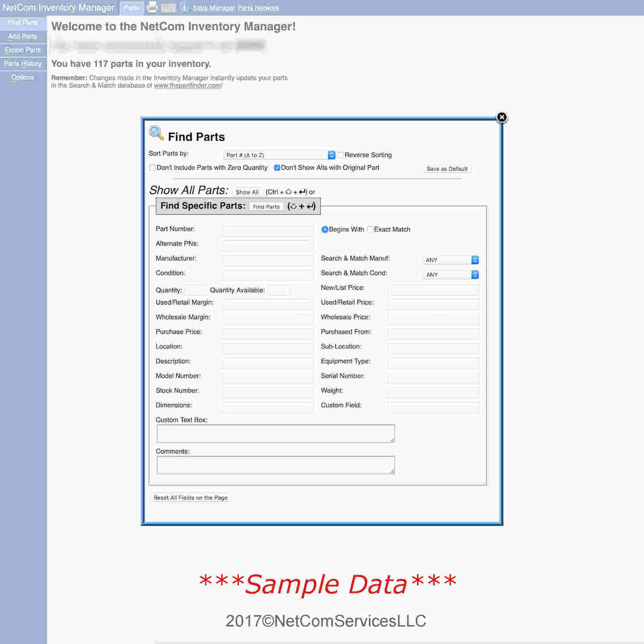This screenshot has width=644, height=644.
Task: Click the Quantity Available input field
Action: click(279, 290)
